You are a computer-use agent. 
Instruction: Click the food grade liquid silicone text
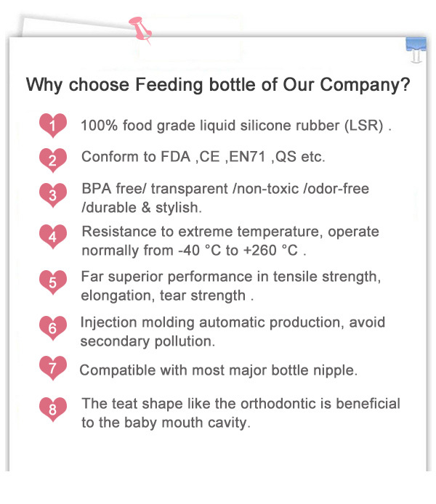pyautogui.click(x=236, y=126)
